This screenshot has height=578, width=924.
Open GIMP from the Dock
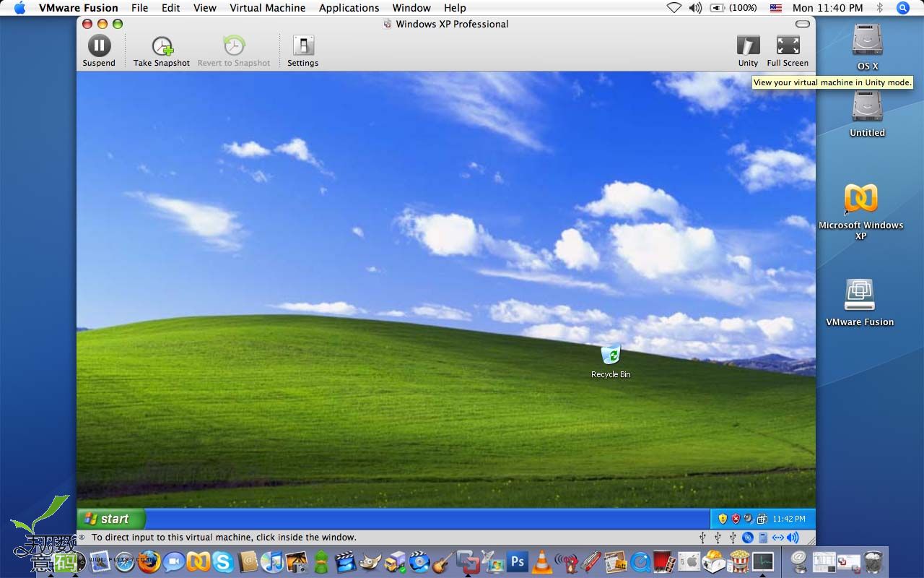coord(370,561)
